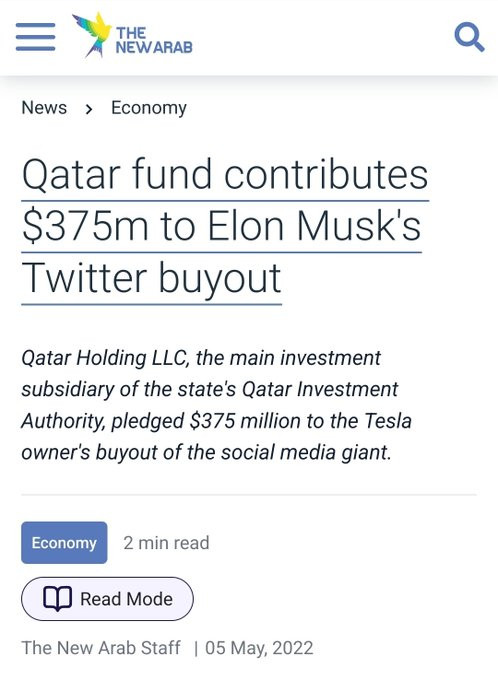Select the blue Economy category tag

coord(64,543)
